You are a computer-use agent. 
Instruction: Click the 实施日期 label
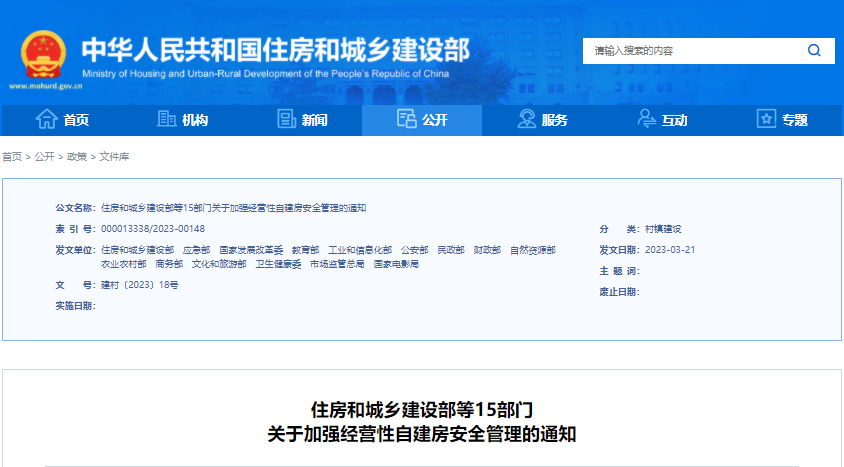click(76, 306)
